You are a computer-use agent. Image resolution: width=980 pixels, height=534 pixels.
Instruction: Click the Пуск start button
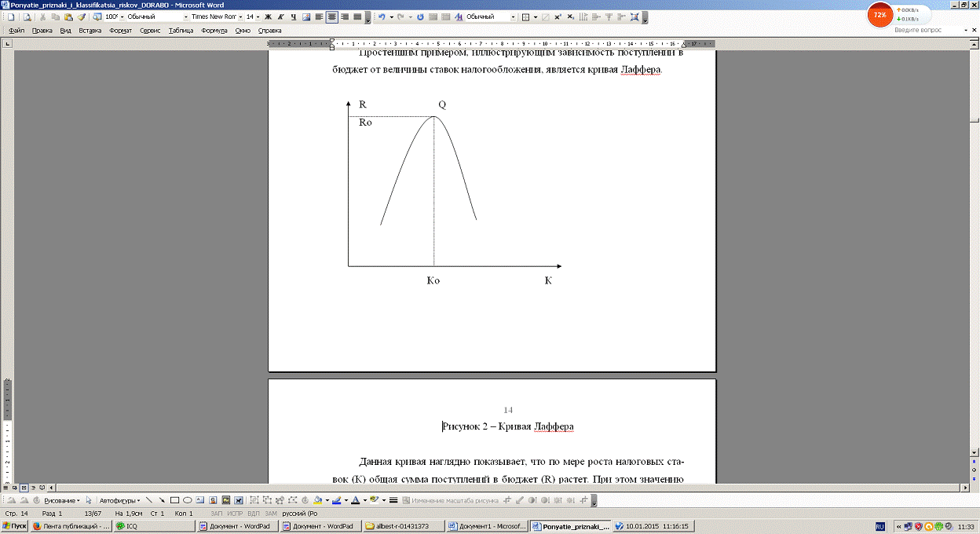click(15, 526)
